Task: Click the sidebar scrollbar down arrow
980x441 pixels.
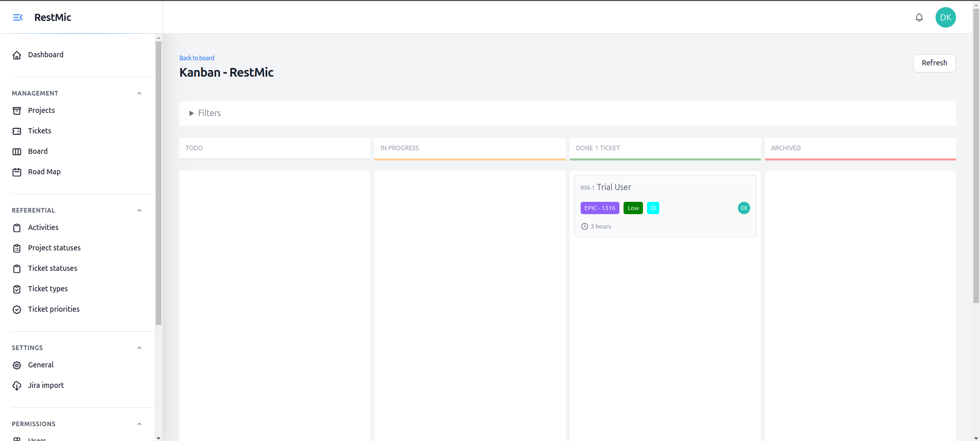Action: [158, 438]
